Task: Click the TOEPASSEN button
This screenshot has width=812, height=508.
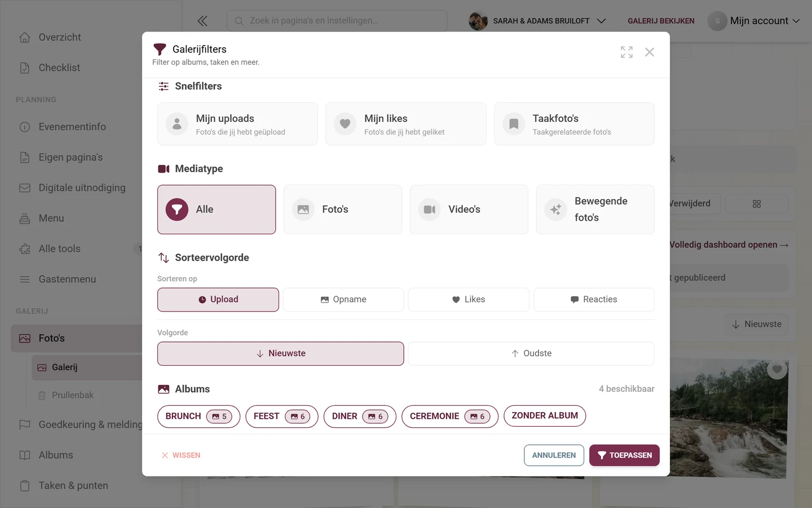Action: [624, 456]
